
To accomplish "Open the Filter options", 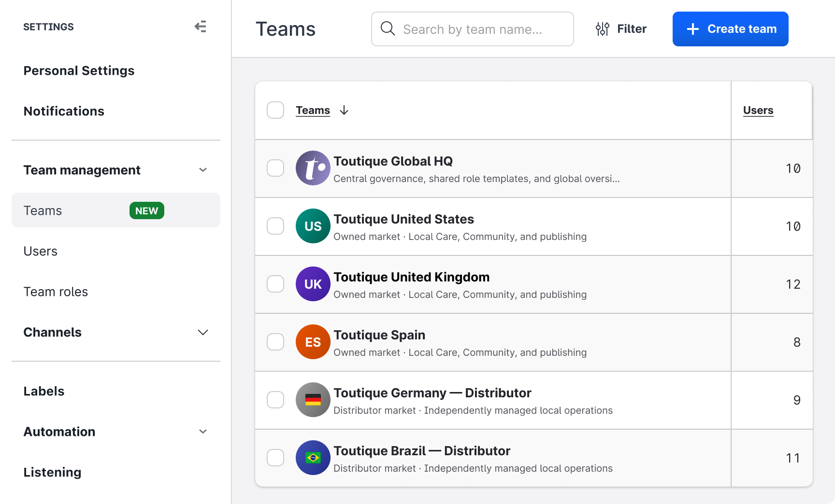I will click(621, 29).
